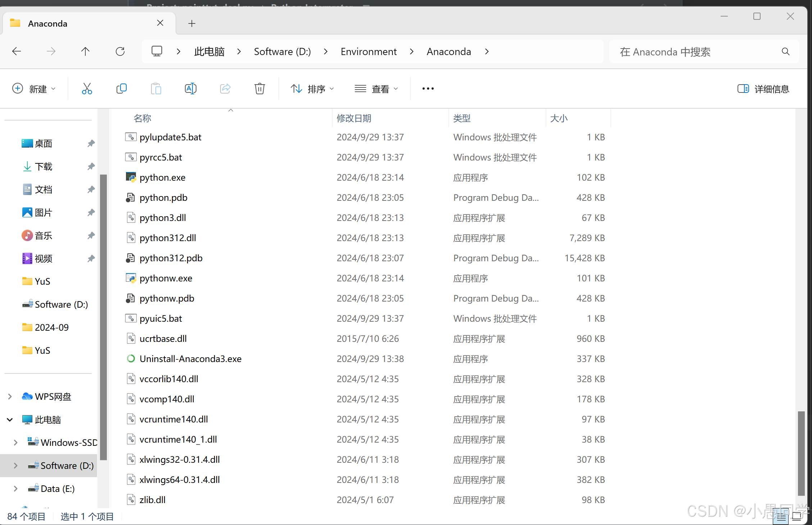Expand the WPS网盘 tree node

point(10,397)
